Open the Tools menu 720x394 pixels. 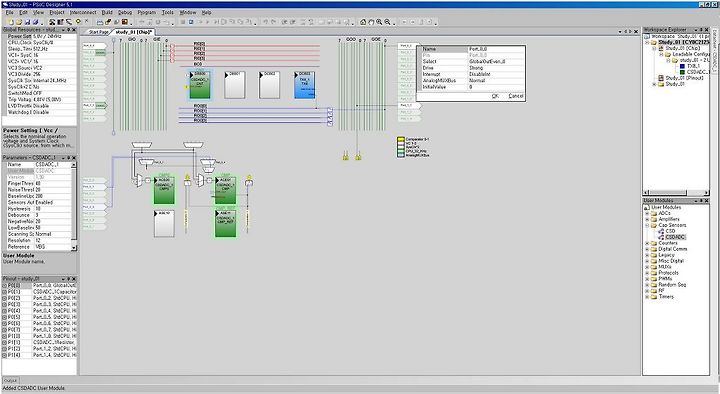coord(168,12)
